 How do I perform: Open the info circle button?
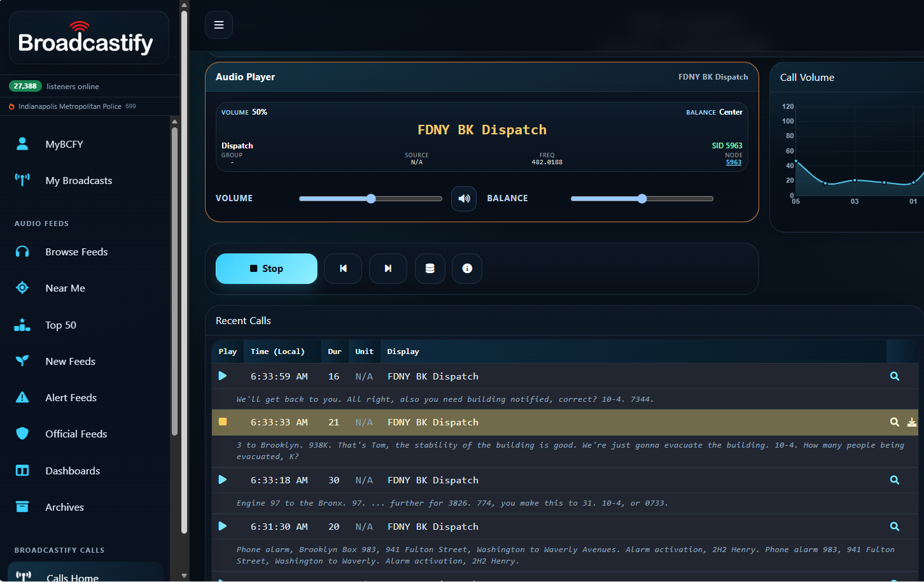tap(467, 269)
